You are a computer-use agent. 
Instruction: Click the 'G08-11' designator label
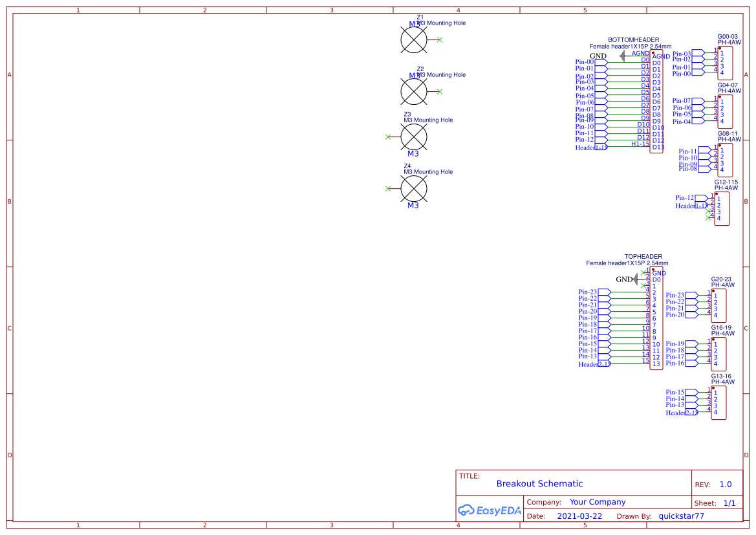[728, 134]
